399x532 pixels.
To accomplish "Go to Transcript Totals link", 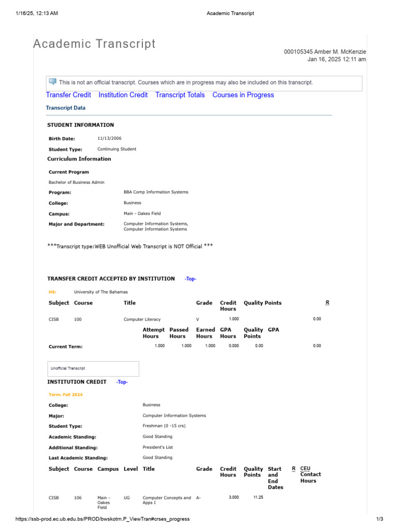I will click(x=180, y=95).
